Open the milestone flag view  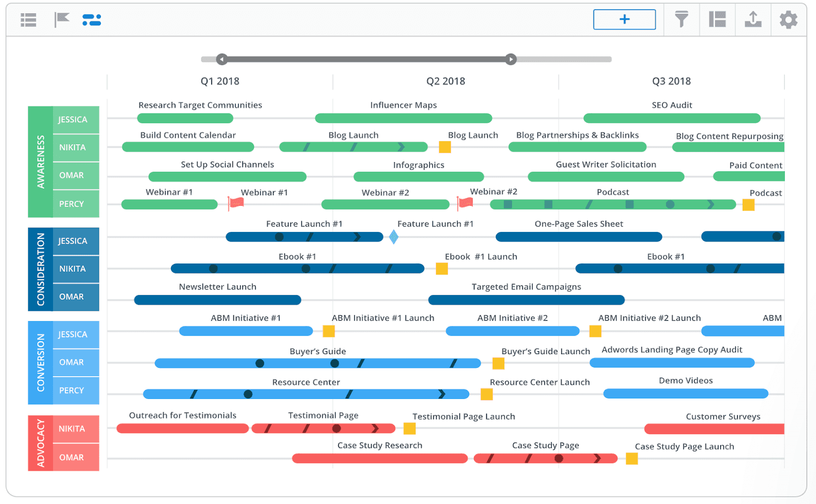[x=61, y=19]
